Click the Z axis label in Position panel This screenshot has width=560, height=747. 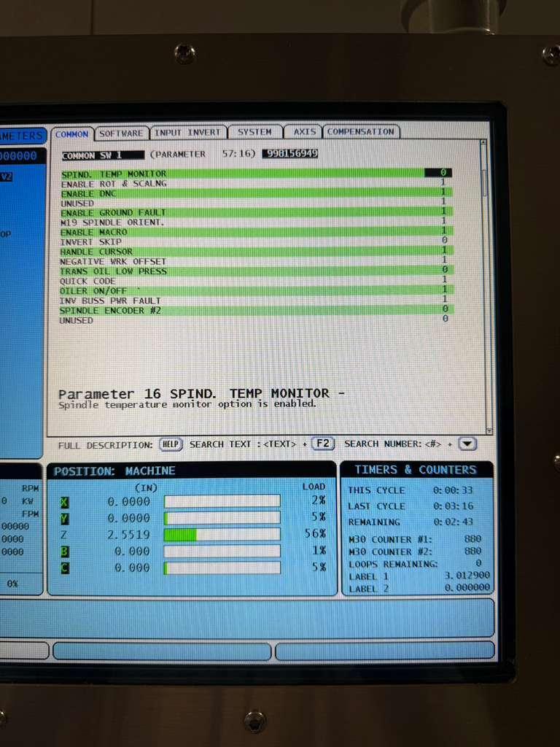pos(65,535)
